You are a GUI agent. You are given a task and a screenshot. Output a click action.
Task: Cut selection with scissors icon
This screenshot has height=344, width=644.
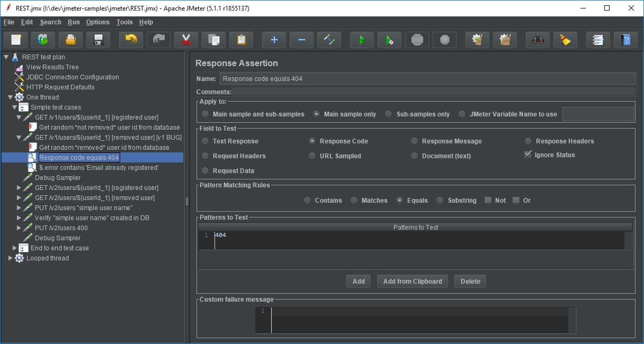click(186, 40)
